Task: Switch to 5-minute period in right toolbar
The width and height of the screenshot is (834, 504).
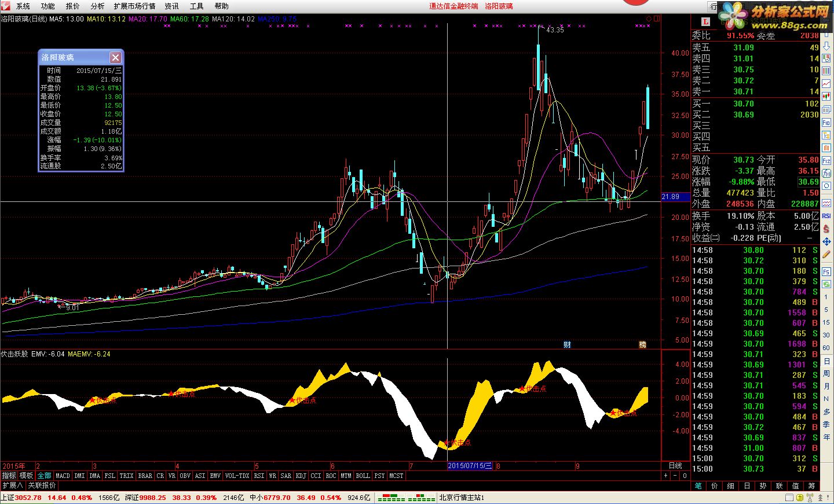Action: tap(826, 311)
